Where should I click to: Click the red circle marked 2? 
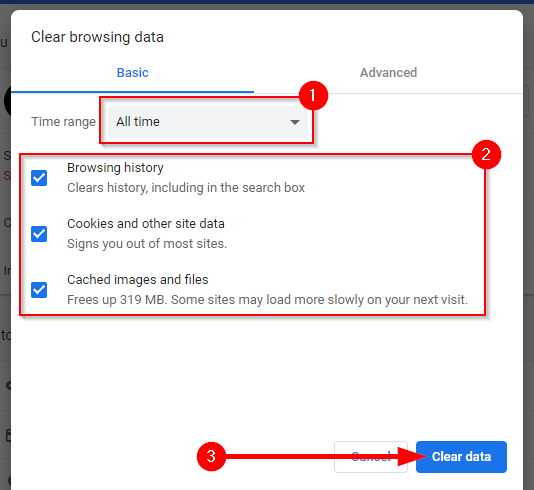(486, 155)
